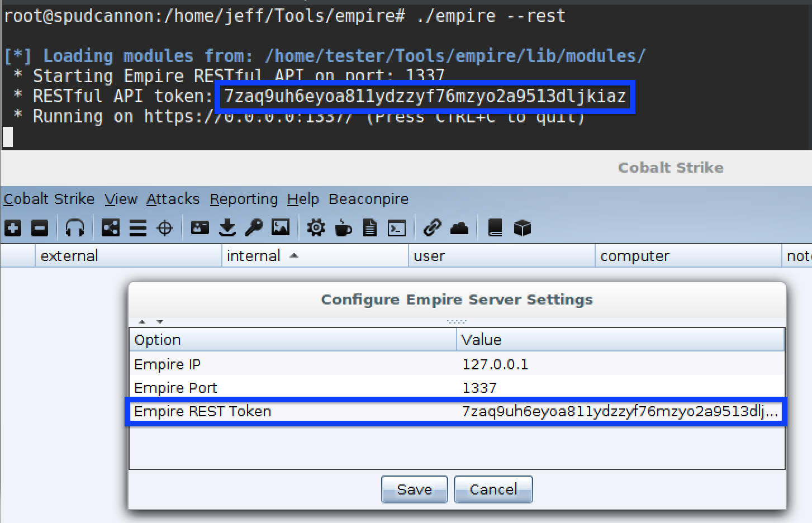Sort sessions by the external column header
This screenshot has height=523, width=812.
(x=129, y=256)
